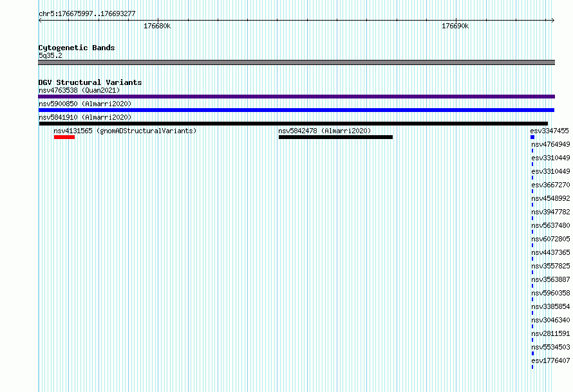The height and width of the screenshot is (392, 573).
Task: Select the esv3667270 variant label
Action: (x=550, y=185)
